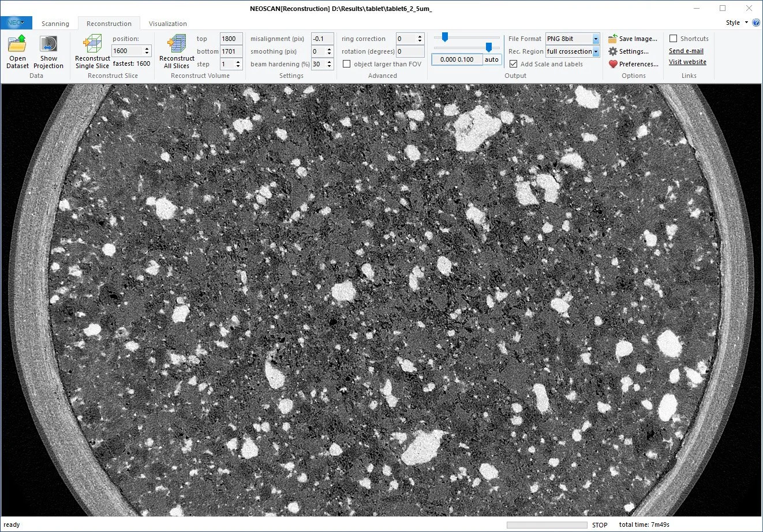The height and width of the screenshot is (532, 763).
Task: Decrease the slice position stepper
Action: [147, 54]
